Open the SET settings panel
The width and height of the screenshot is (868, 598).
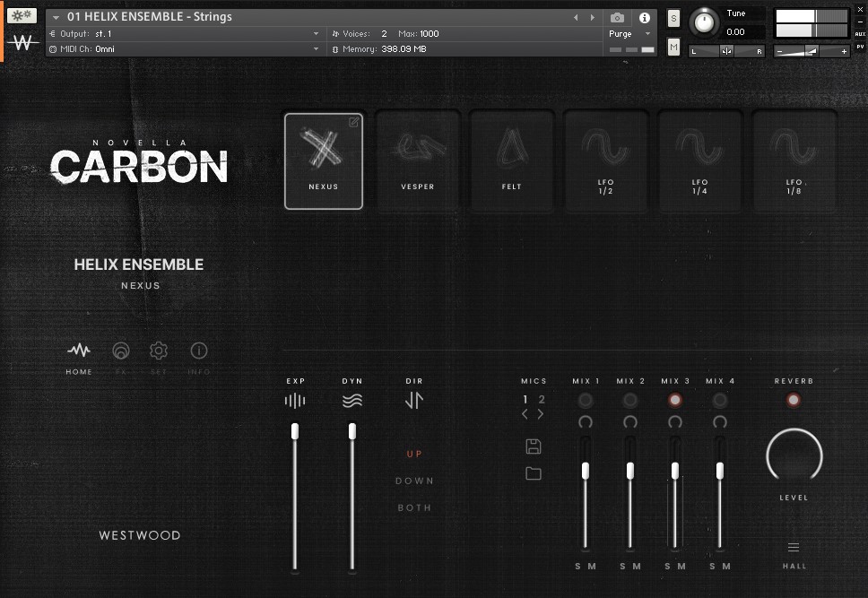[159, 351]
